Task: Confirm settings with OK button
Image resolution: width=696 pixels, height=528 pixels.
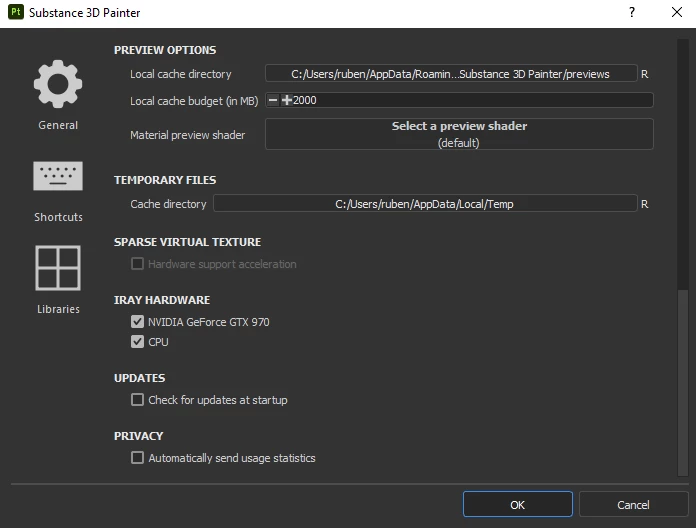Action: click(518, 504)
